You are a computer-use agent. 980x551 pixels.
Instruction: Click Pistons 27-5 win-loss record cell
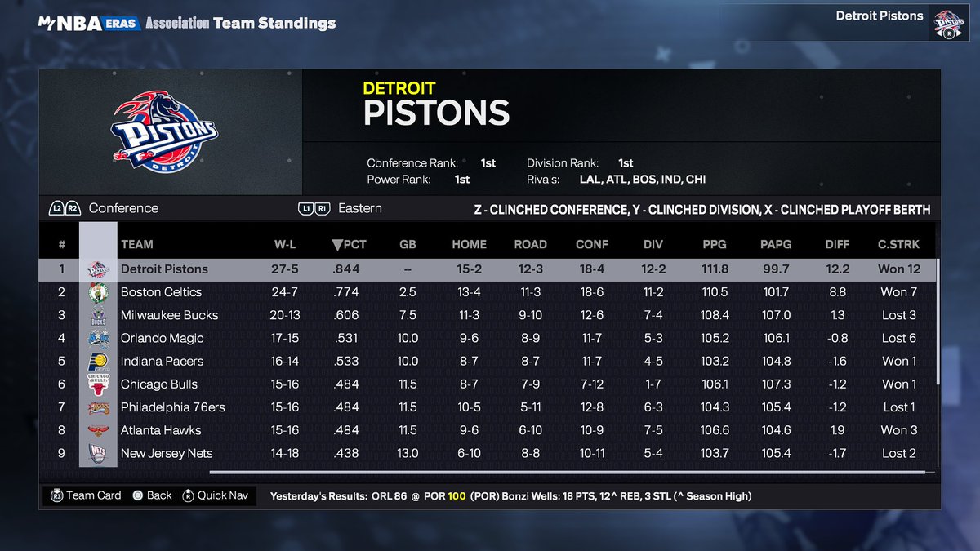coord(284,269)
